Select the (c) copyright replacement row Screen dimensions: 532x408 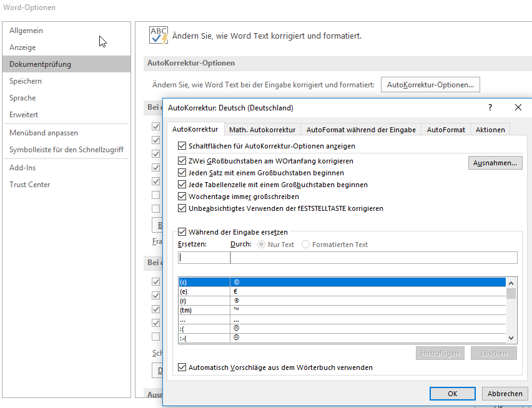pyautogui.click(x=342, y=282)
